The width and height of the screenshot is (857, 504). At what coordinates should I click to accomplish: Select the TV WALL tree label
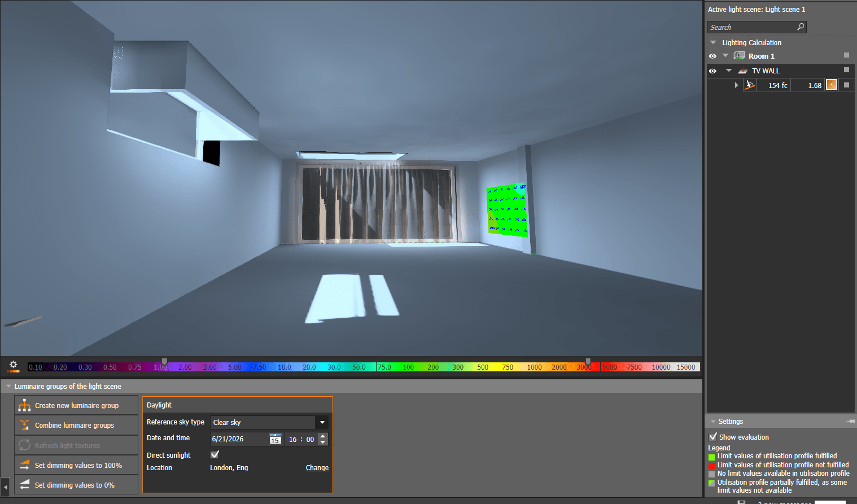766,71
